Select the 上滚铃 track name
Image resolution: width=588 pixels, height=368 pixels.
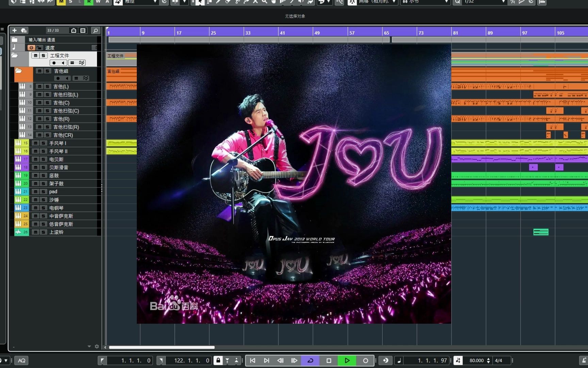(x=56, y=232)
